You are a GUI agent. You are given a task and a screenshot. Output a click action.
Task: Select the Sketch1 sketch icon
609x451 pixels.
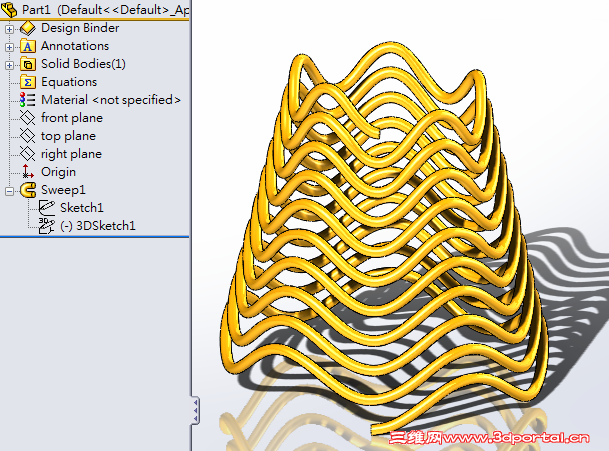[x=47, y=208]
